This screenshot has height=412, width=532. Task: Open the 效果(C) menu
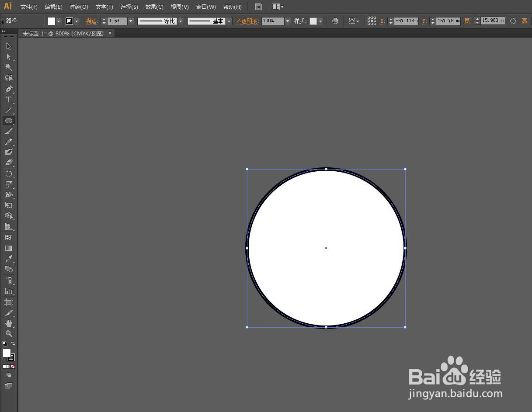[x=154, y=7]
